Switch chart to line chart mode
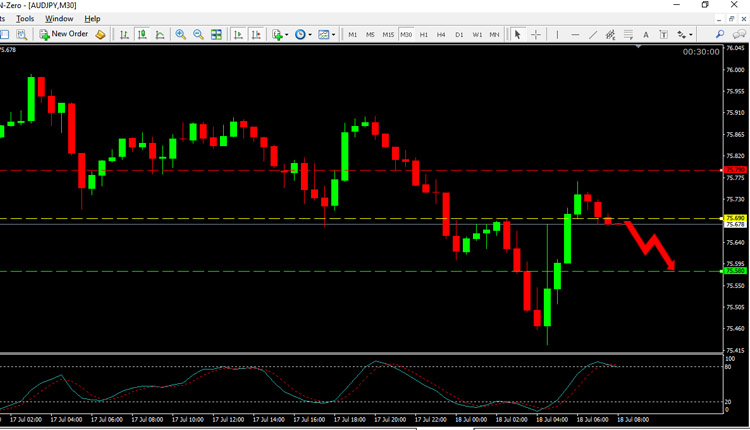The height and width of the screenshot is (430, 750). [x=160, y=34]
